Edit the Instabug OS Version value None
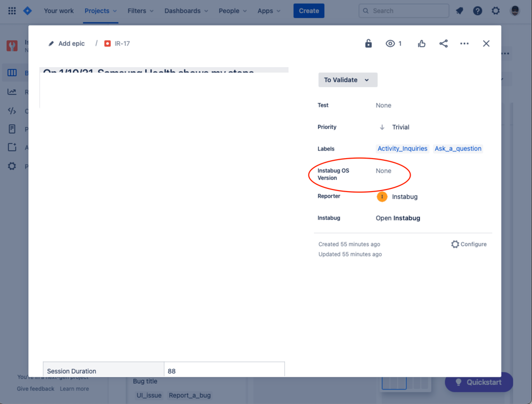 (x=383, y=171)
